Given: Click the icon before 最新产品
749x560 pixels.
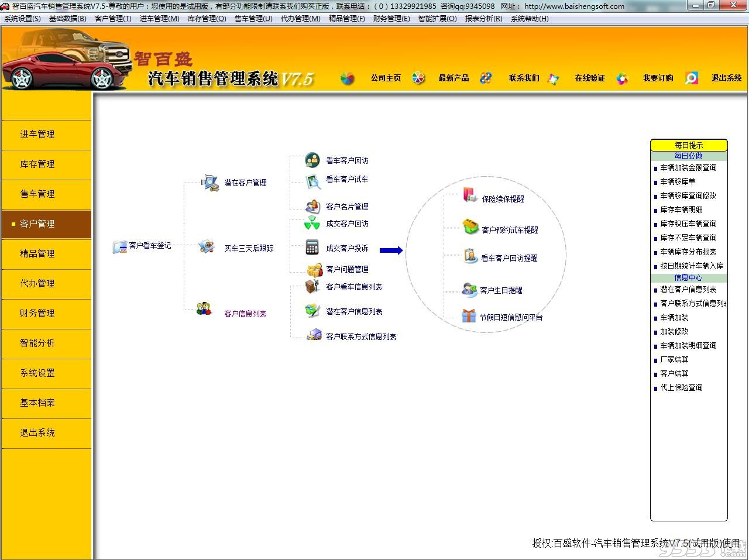Looking at the screenshot, I should click(x=418, y=78).
